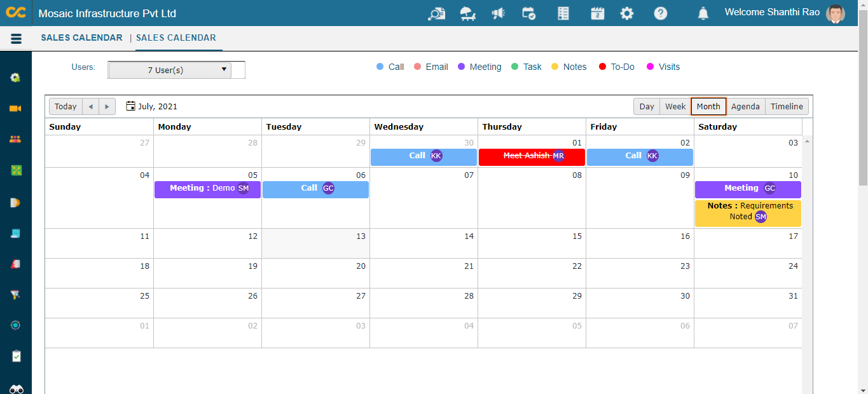
Task: Switch to Timeline view
Action: tap(787, 106)
